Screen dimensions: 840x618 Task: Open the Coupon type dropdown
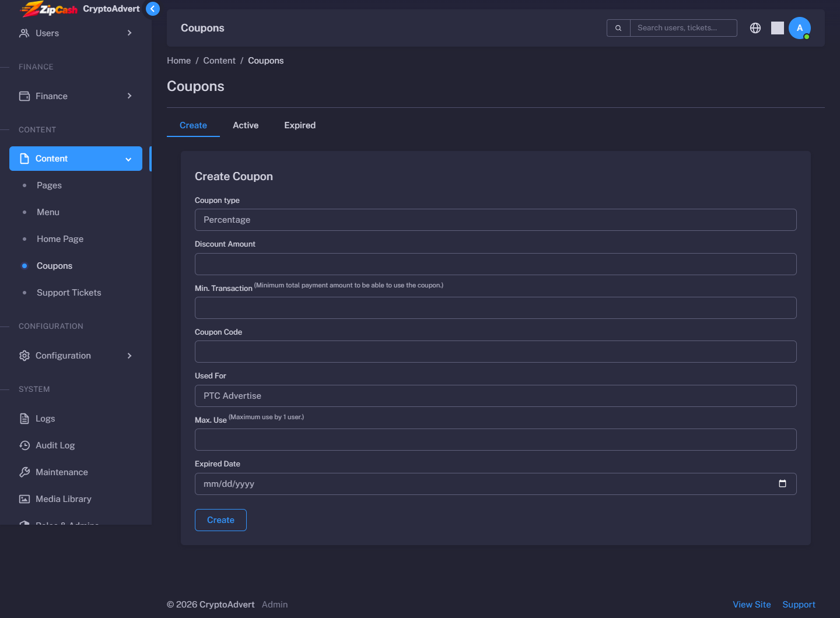pyautogui.click(x=496, y=220)
